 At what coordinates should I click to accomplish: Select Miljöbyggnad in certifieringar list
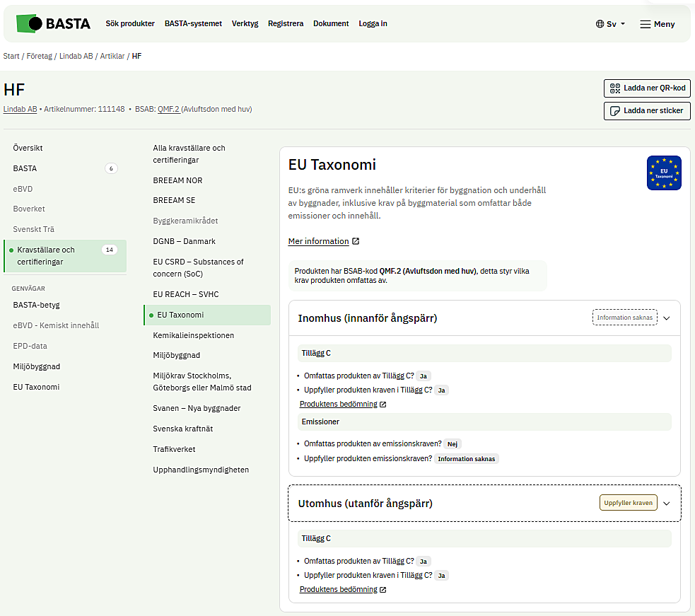tap(177, 355)
